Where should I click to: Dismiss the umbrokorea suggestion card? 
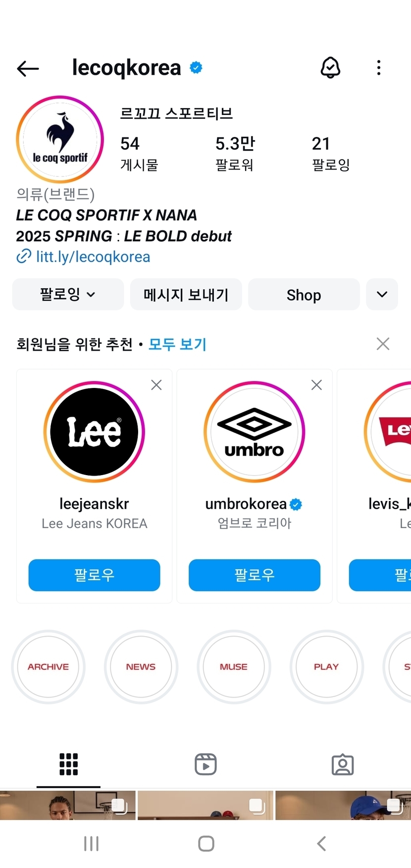click(316, 385)
